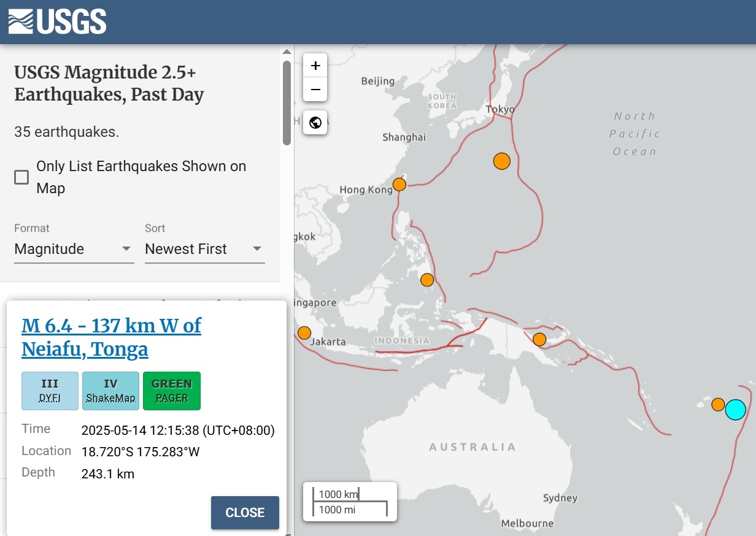Image resolution: width=756 pixels, height=536 pixels.
Task: Select the orange marker beside the cyan circle
Action: (717, 404)
